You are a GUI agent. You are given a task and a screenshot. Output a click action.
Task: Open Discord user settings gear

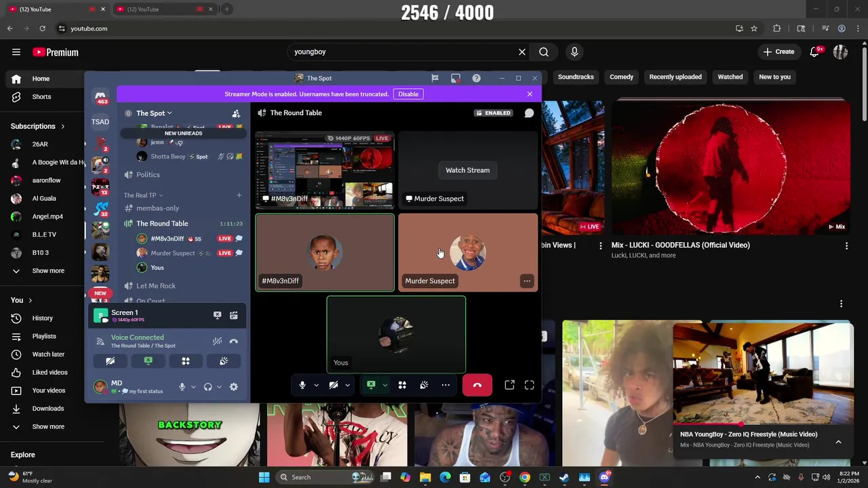[x=233, y=387]
